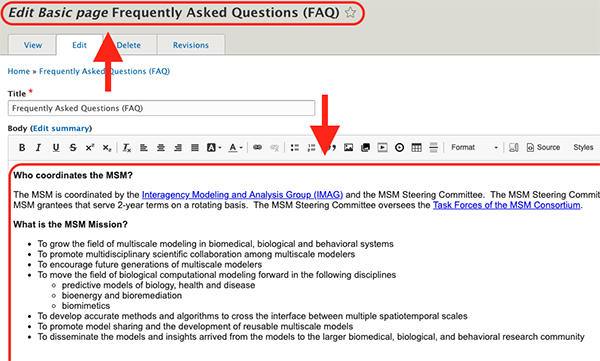This screenshot has width=600, height=361.
Task: Click the 'biomimetics' list item
Action: click(x=86, y=306)
